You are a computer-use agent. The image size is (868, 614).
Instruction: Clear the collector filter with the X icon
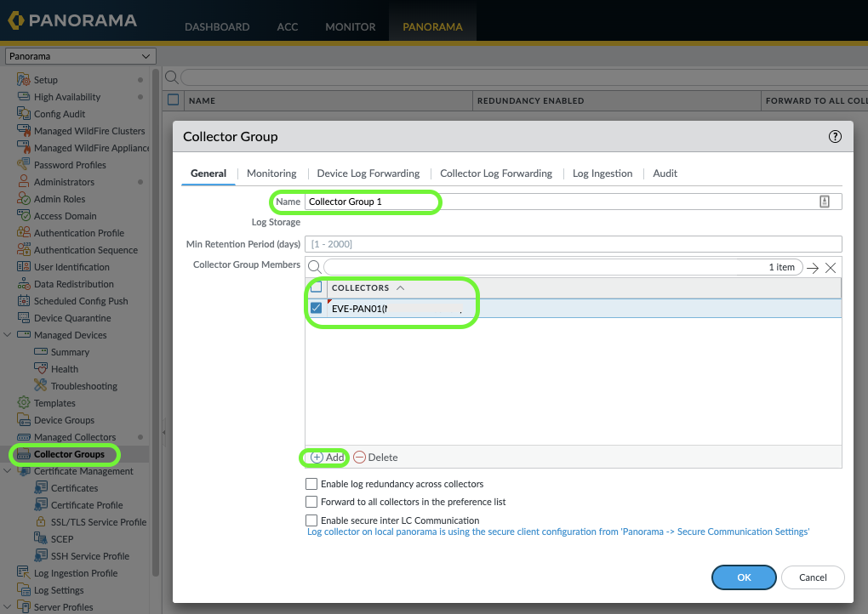[x=831, y=266]
